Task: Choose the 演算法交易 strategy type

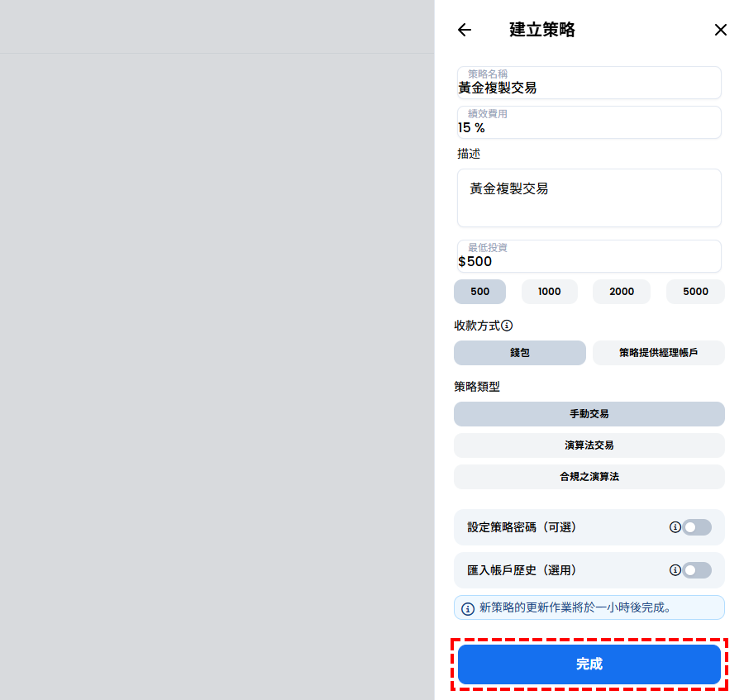Action: (x=589, y=445)
